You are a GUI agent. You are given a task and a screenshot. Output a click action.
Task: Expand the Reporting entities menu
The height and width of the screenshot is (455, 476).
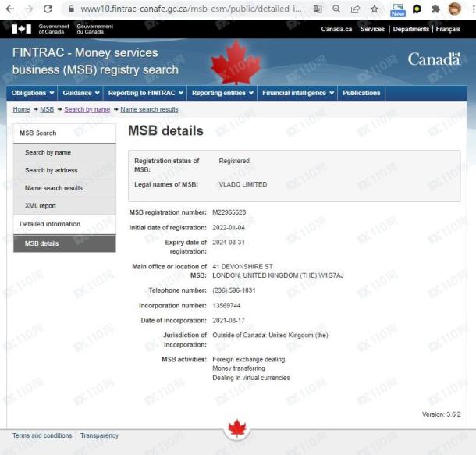click(222, 93)
